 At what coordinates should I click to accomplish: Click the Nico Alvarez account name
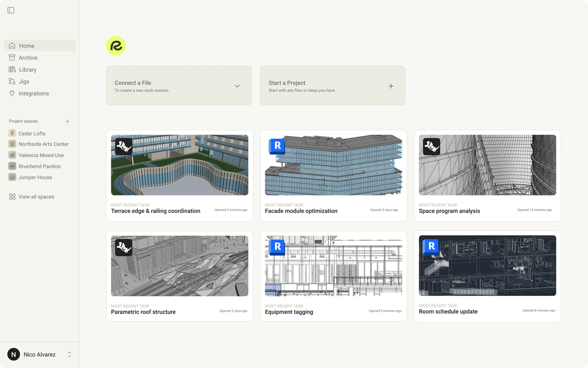pos(40,355)
